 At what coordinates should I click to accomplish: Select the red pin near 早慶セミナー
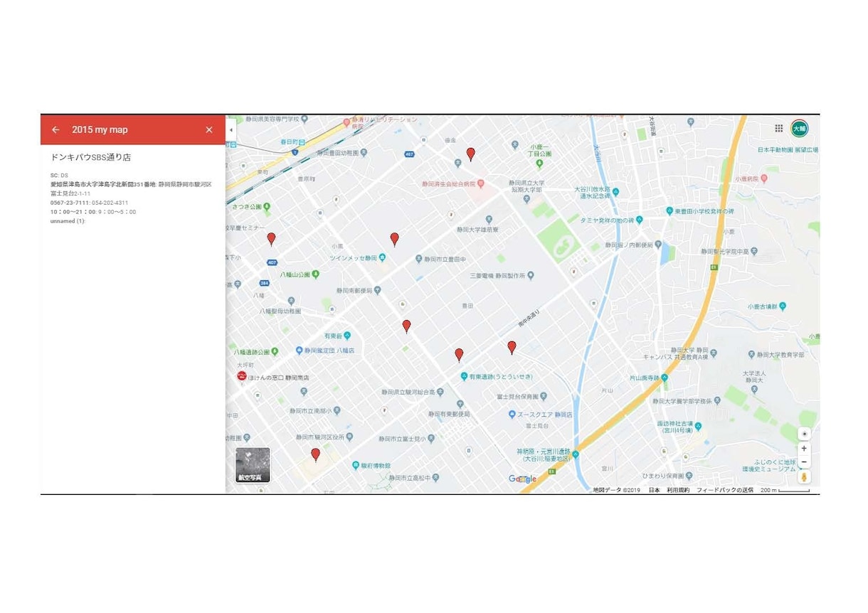(271, 239)
